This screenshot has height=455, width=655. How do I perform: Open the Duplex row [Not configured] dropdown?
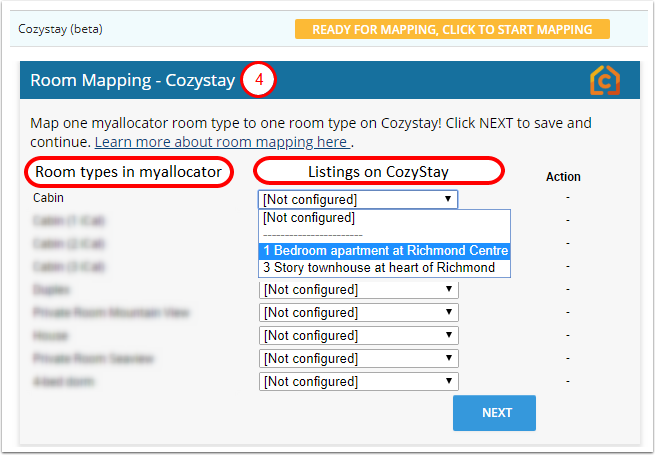click(359, 289)
